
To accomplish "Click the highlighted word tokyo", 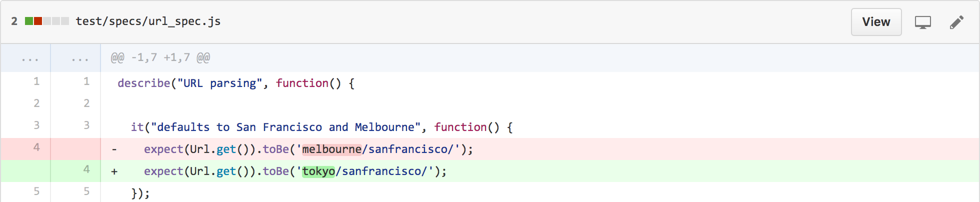I will pos(318,171).
